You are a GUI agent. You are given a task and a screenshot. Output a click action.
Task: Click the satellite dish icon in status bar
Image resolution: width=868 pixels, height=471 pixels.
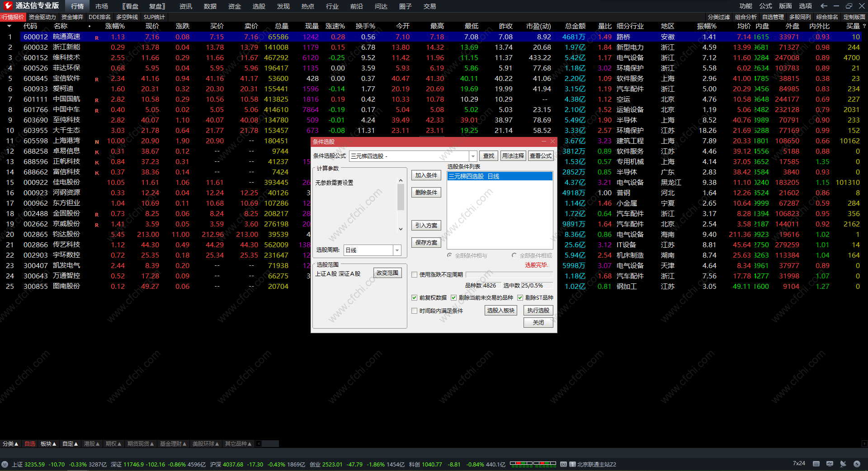[843, 464]
